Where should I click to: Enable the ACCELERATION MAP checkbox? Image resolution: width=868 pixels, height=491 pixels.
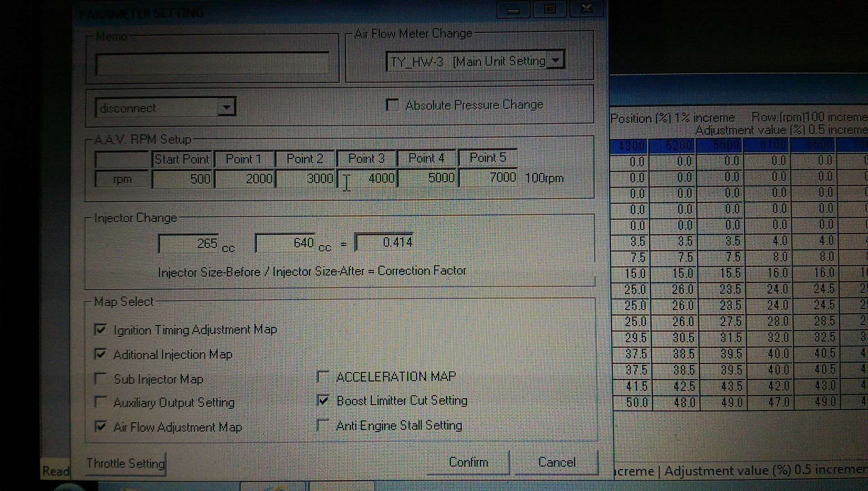323,376
